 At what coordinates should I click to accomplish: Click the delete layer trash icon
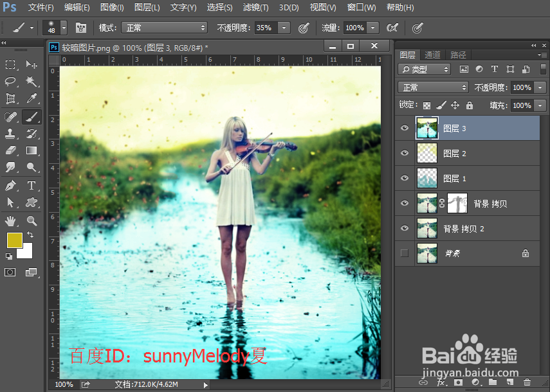526,382
